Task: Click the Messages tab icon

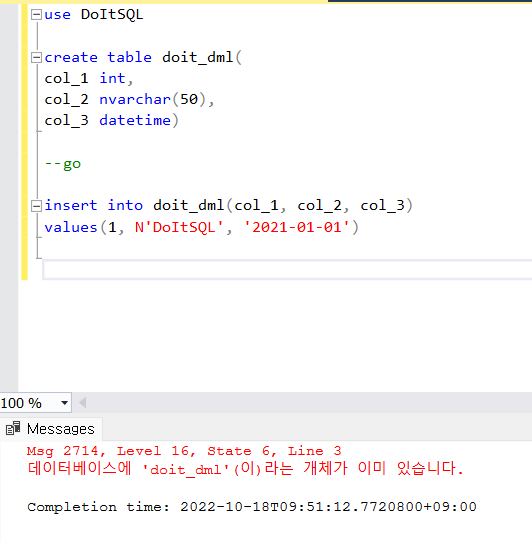Action: tap(13, 429)
